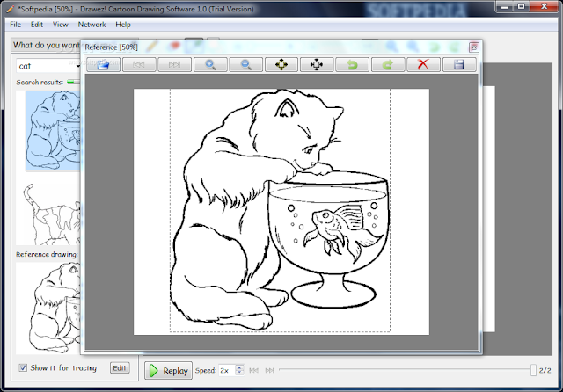
Task: Open the Network menu
Action: 91,25
